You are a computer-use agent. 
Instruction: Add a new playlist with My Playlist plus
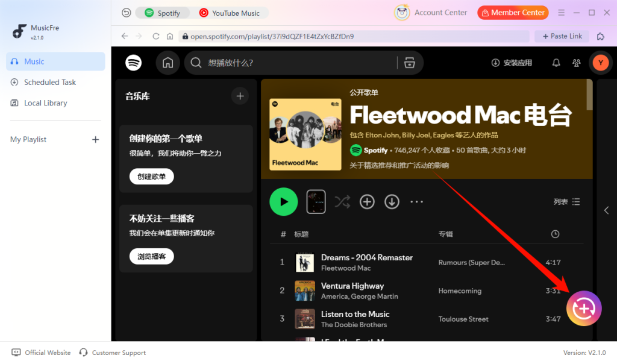click(95, 139)
